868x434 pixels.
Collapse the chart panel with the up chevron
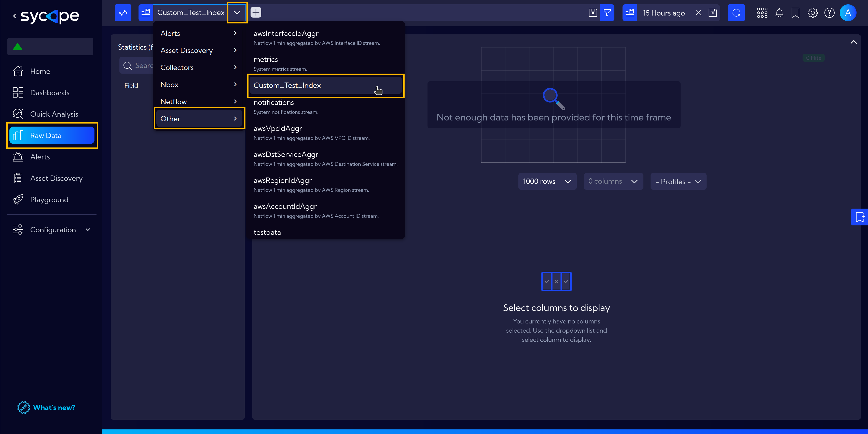click(853, 42)
